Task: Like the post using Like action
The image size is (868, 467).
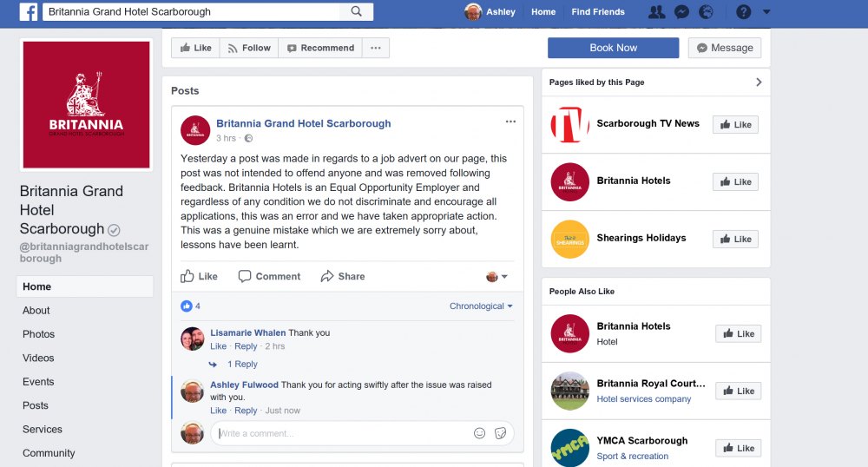Action: coord(199,276)
